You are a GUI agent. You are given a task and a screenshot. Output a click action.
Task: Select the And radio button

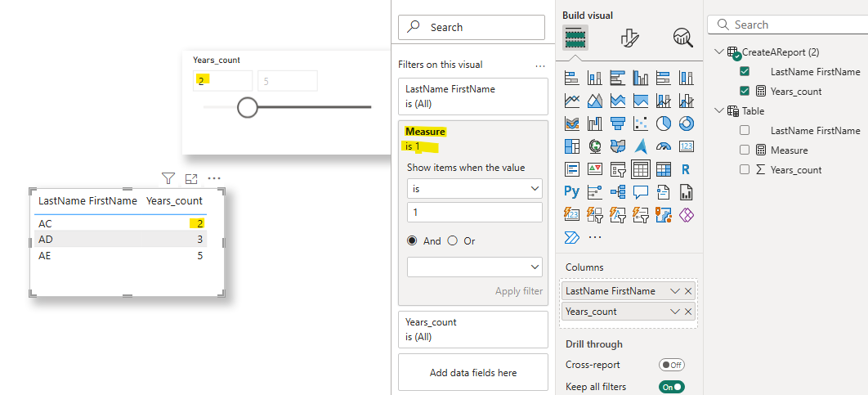[x=412, y=241]
